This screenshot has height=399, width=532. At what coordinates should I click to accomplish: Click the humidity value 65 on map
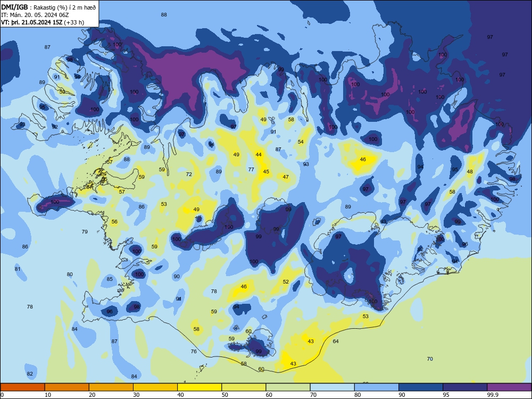click(x=104, y=179)
